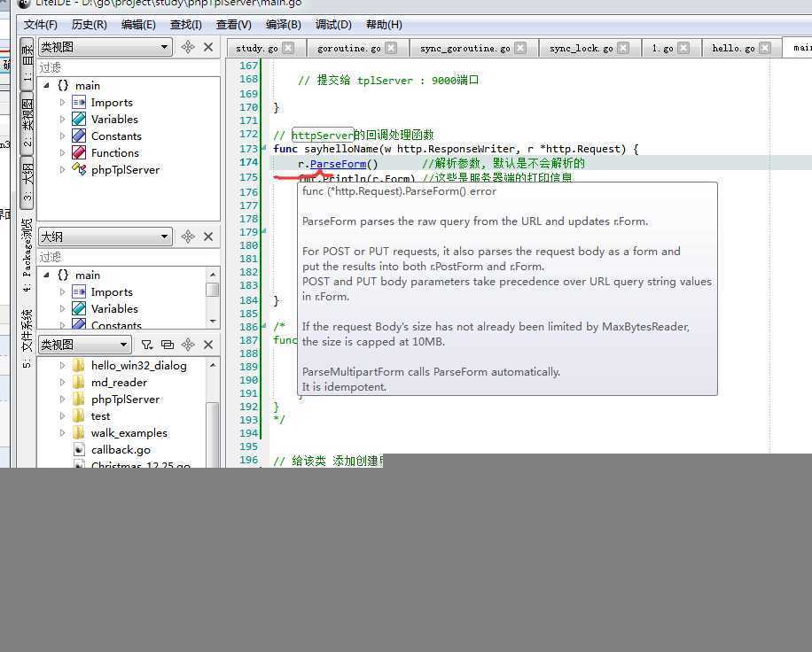812x652 pixels.
Task: Expand the hello_win32_dialog folder
Action: pos(63,365)
